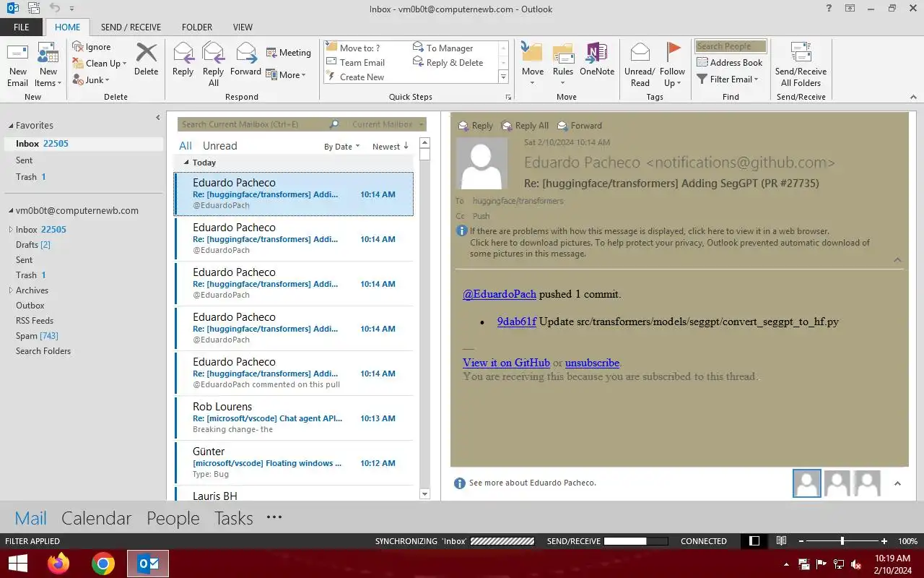Open the Current Mailbox scope dropdown
Screen dimensions: 924x578
386,124
